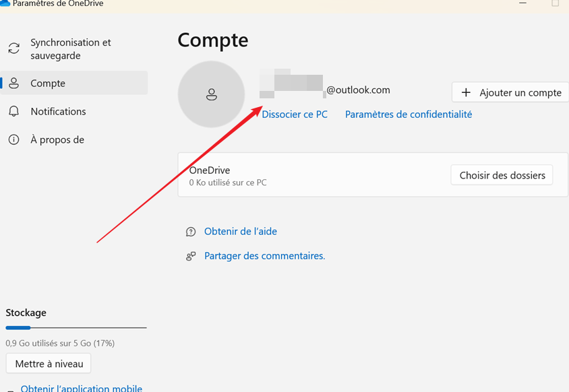
Task: Open the Notifications section
Action: (x=74, y=111)
